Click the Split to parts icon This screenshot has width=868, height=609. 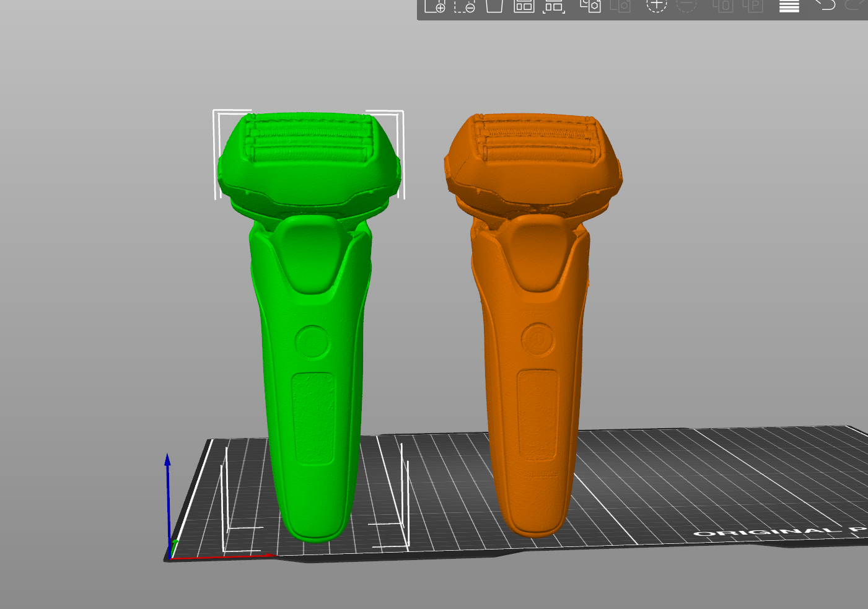click(753, 6)
